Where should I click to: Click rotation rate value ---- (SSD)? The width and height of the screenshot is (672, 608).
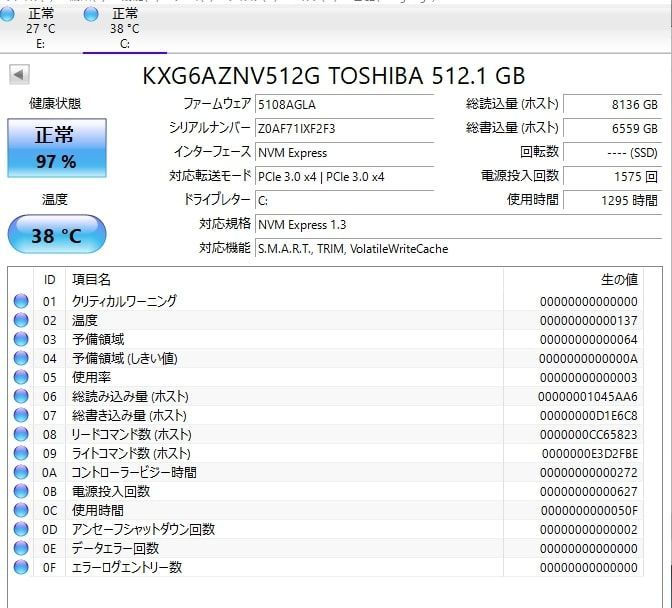click(x=612, y=153)
